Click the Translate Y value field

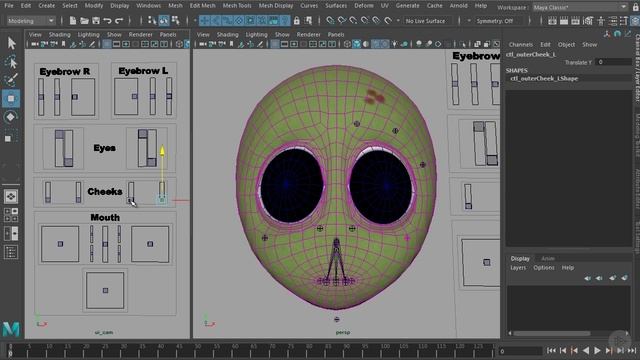click(x=613, y=62)
